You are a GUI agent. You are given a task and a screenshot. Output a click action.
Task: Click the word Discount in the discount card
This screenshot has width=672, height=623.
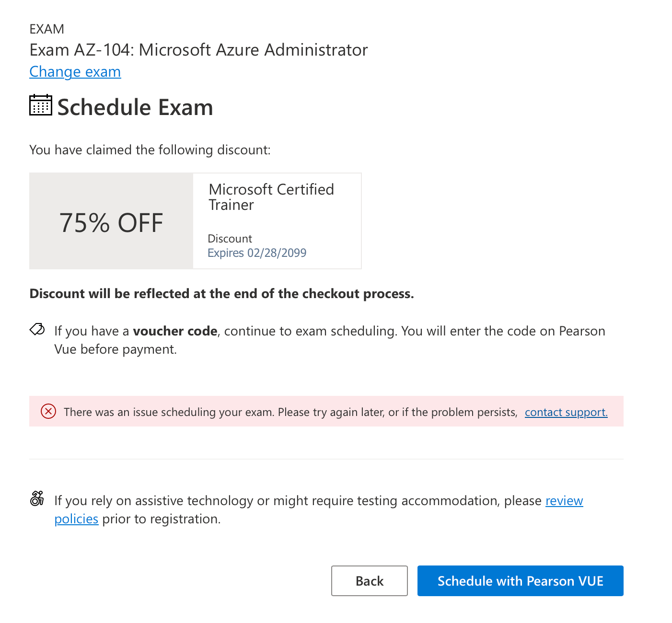(230, 239)
